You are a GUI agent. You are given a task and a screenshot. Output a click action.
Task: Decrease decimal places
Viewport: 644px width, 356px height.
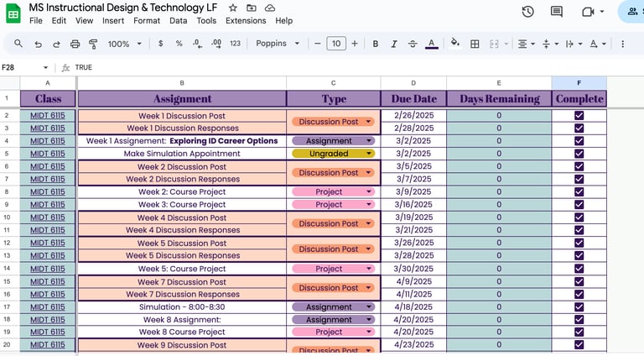197,44
